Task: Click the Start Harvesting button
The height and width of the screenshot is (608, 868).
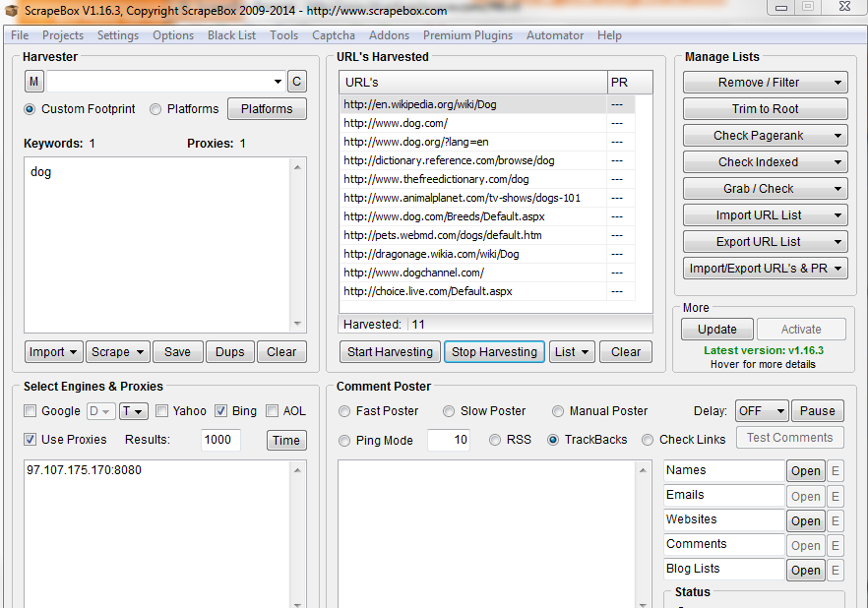Action: (x=390, y=352)
